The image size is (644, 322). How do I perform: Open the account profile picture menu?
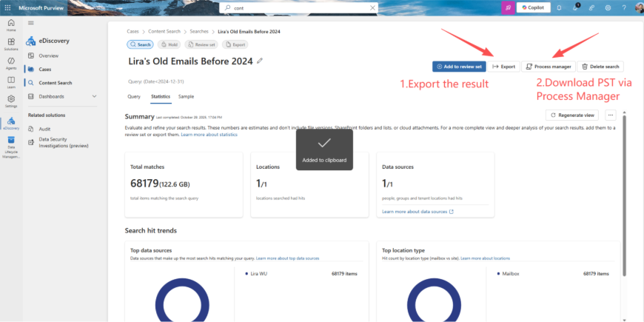(x=639, y=7)
